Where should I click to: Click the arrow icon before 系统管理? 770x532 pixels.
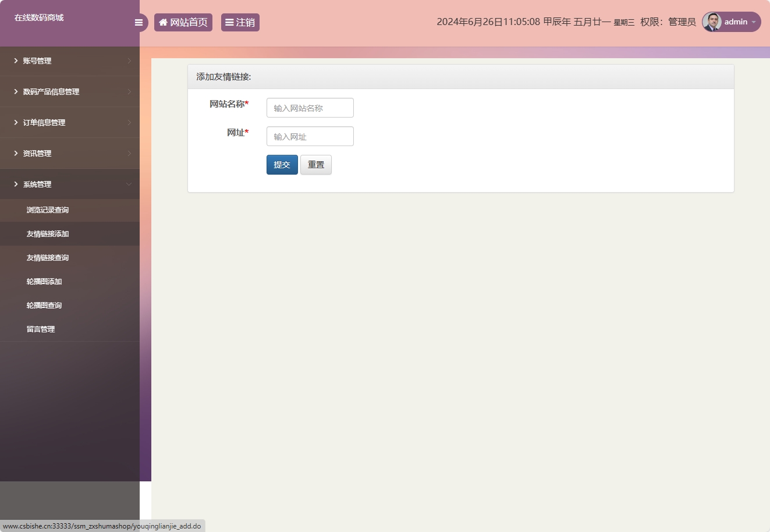point(16,184)
